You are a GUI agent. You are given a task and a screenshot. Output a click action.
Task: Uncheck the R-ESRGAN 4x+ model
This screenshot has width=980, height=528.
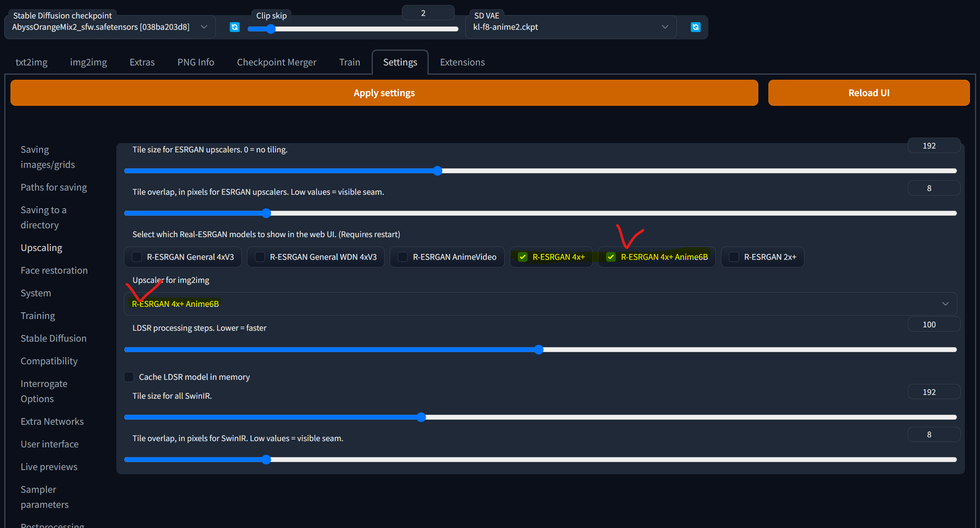click(x=523, y=257)
